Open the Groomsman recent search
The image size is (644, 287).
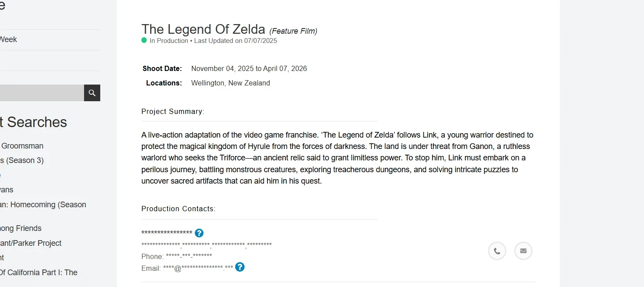[x=22, y=146]
